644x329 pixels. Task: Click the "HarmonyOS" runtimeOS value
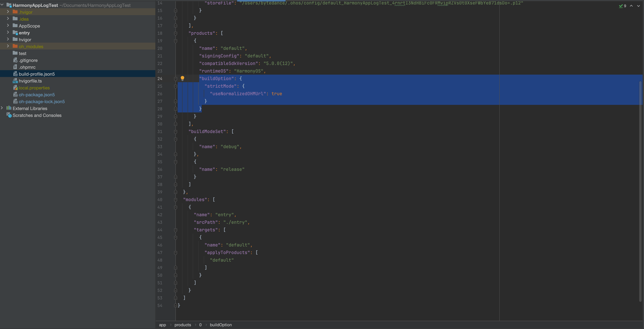pos(248,71)
